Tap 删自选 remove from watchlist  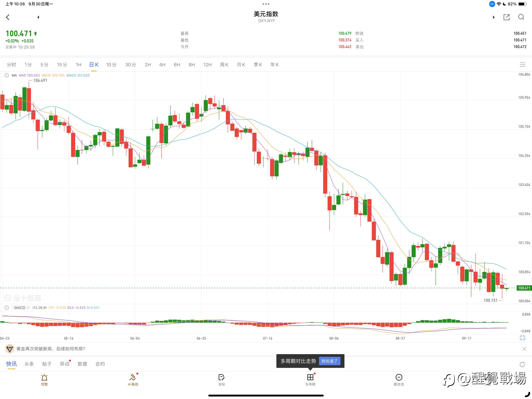coord(399,380)
